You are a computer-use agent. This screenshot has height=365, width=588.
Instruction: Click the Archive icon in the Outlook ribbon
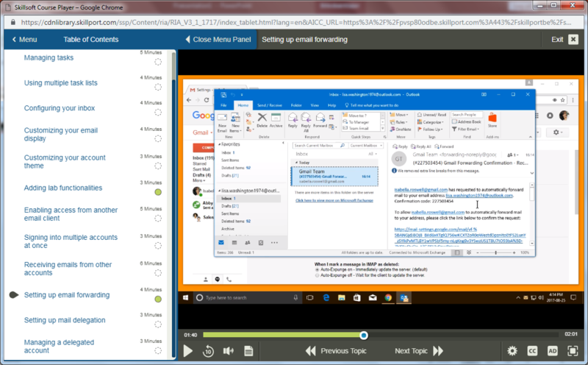coord(276,120)
